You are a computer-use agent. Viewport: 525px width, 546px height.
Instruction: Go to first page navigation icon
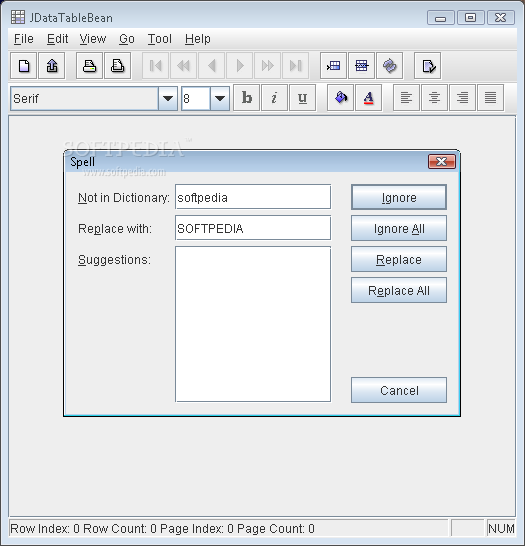click(156, 66)
